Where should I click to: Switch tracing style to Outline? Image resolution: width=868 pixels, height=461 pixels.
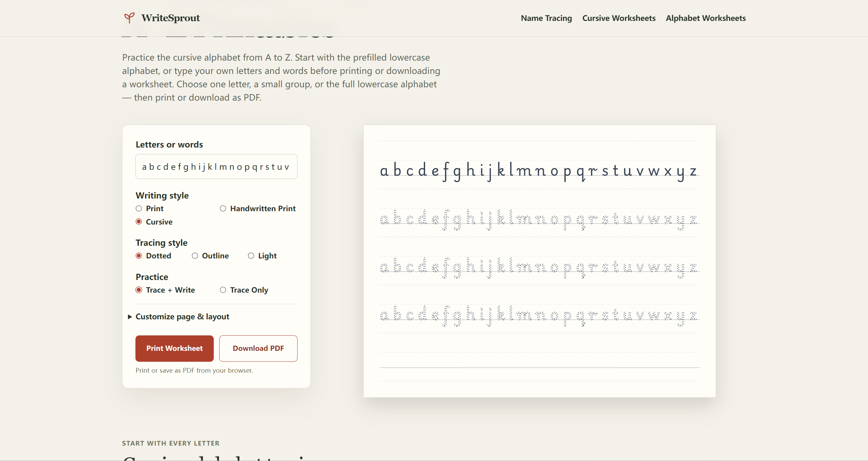click(x=210, y=256)
